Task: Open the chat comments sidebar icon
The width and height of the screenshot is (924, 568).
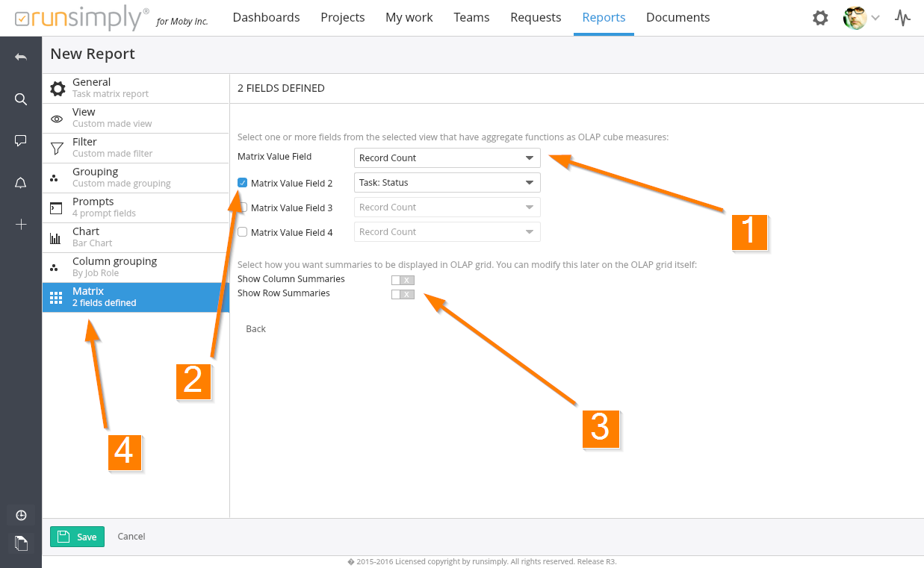Action: pos(21,140)
